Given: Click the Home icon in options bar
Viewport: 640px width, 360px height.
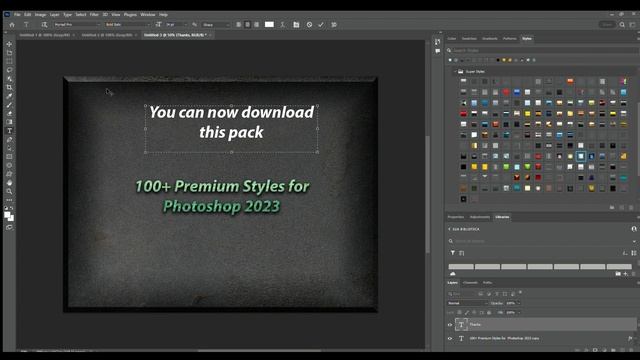Looking at the screenshot, I should click(x=12, y=24).
